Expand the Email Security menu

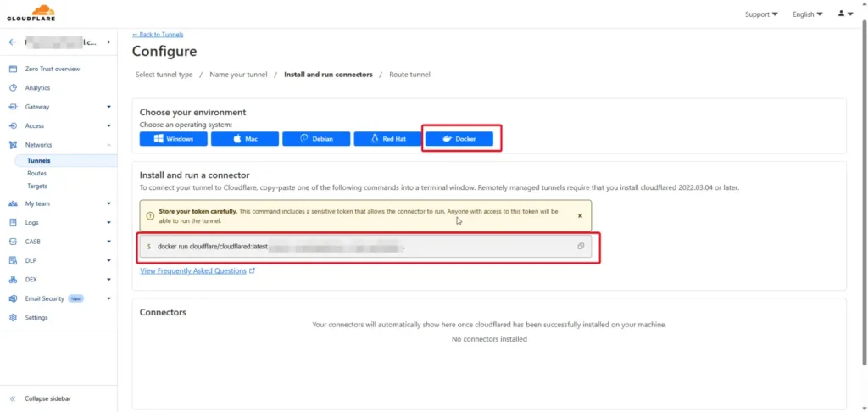tap(108, 298)
